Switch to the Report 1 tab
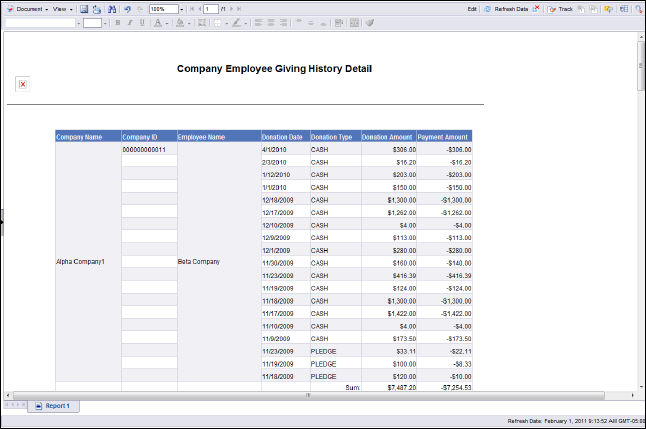The height and width of the screenshot is (429, 646). (57, 406)
